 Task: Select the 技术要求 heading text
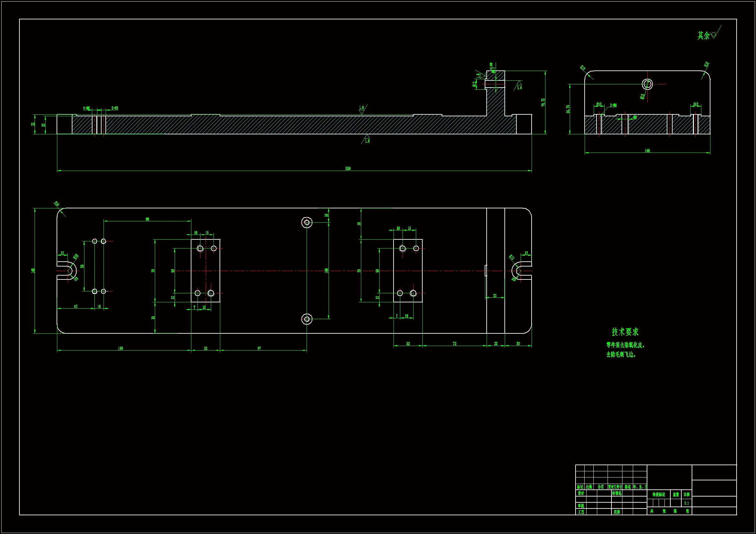625,332
